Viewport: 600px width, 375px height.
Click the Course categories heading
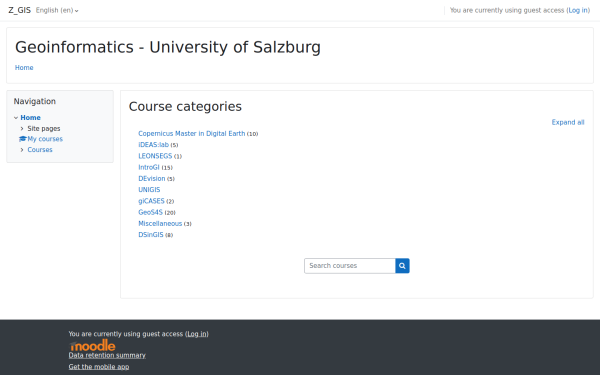(x=185, y=106)
